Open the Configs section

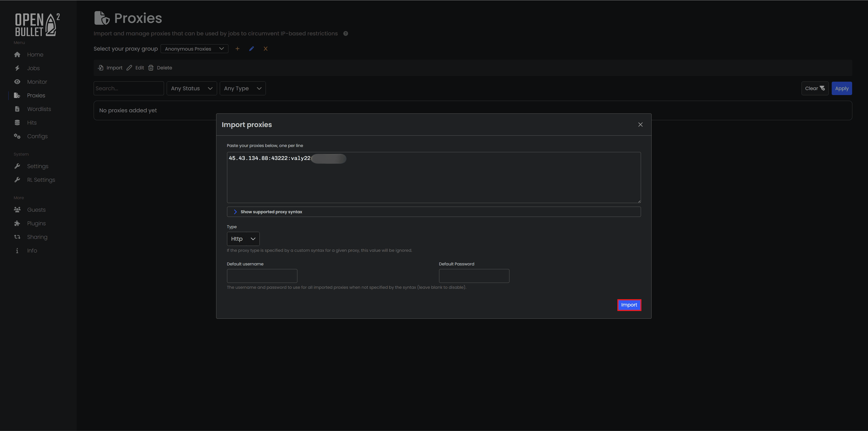click(x=37, y=136)
